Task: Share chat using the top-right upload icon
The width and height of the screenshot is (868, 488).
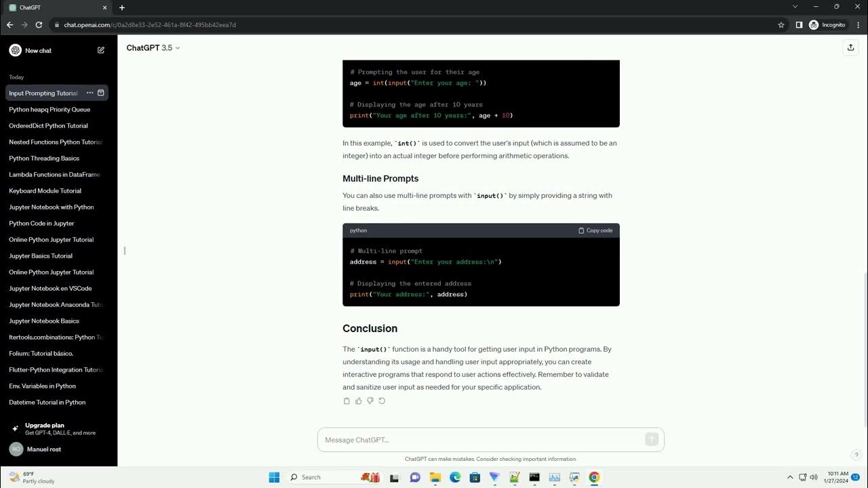Action: [850, 47]
